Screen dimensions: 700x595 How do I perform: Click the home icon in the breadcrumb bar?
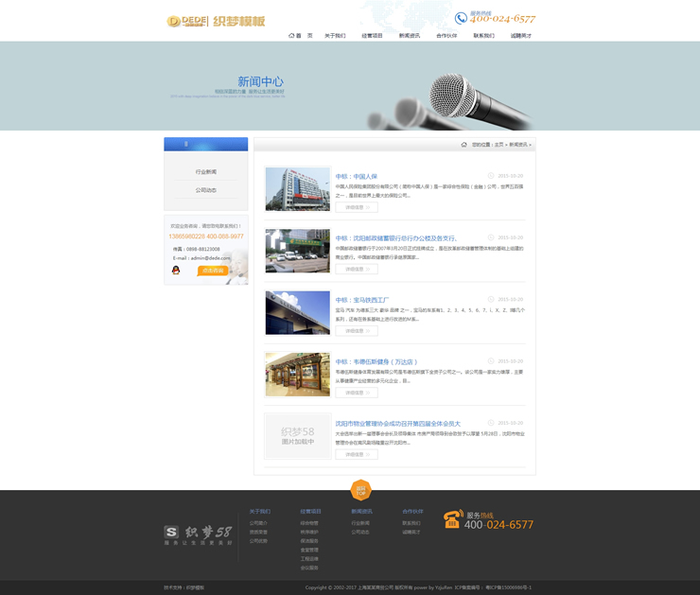(x=464, y=145)
